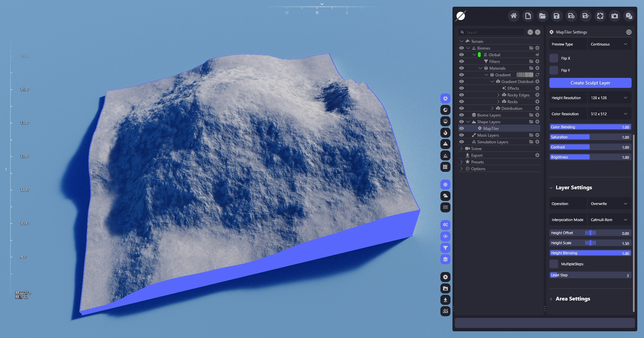Screen dimensions: 644x338
Task: Create a new file with the document icon
Action: [x=528, y=16]
